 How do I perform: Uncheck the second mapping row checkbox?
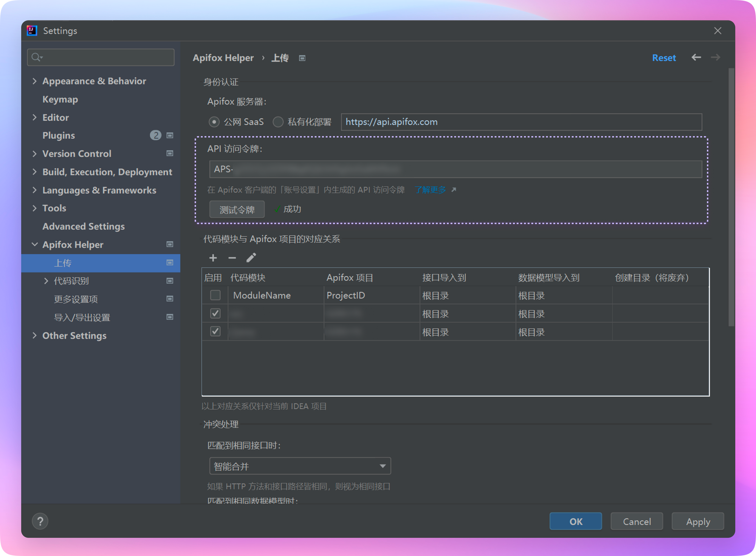pyautogui.click(x=215, y=313)
